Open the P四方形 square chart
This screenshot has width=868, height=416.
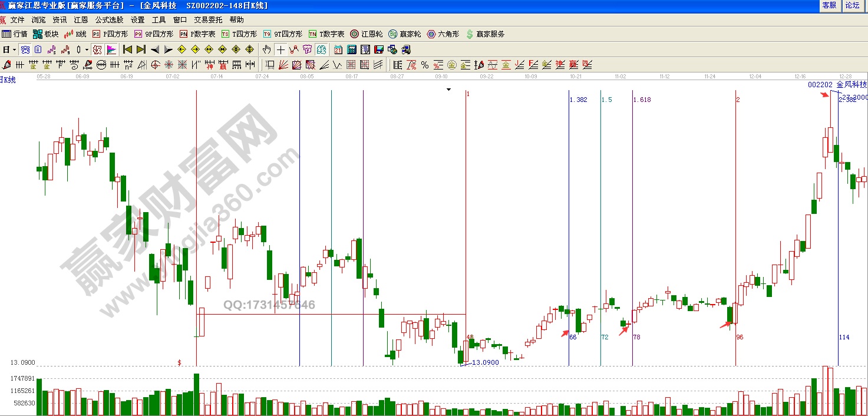tap(110, 34)
